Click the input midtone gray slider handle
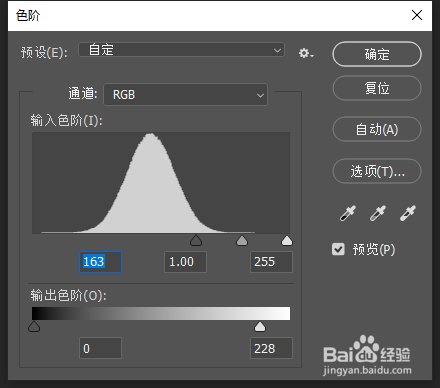This screenshot has width=440, height=388. (242, 240)
